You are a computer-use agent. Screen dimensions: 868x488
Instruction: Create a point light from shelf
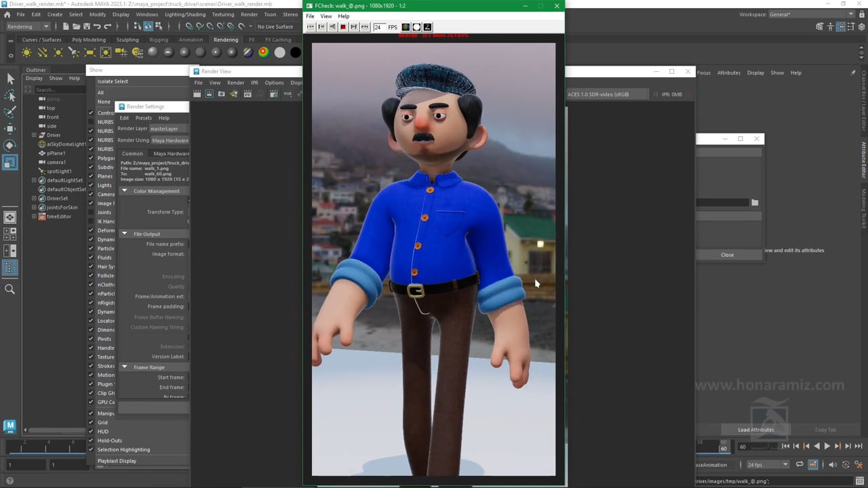58,52
